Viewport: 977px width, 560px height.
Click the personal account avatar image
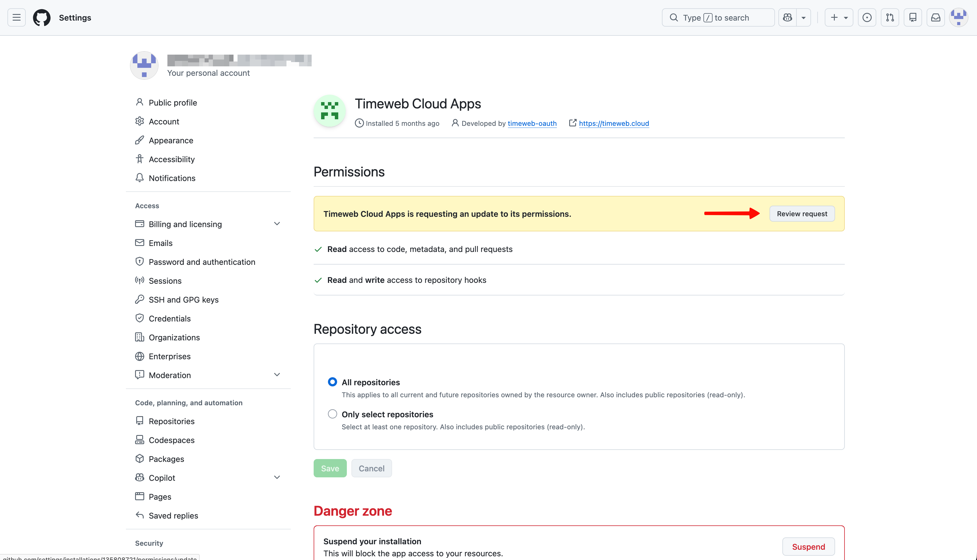point(144,65)
